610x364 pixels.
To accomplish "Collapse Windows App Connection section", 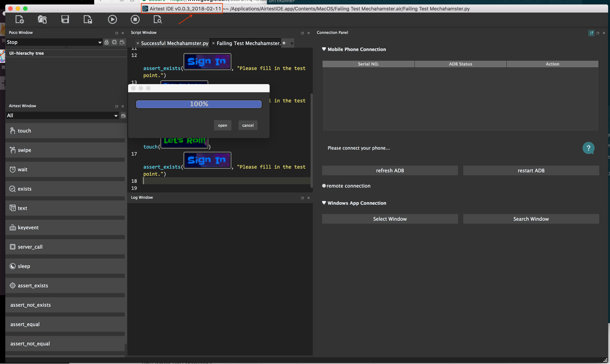I will pyautogui.click(x=324, y=203).
